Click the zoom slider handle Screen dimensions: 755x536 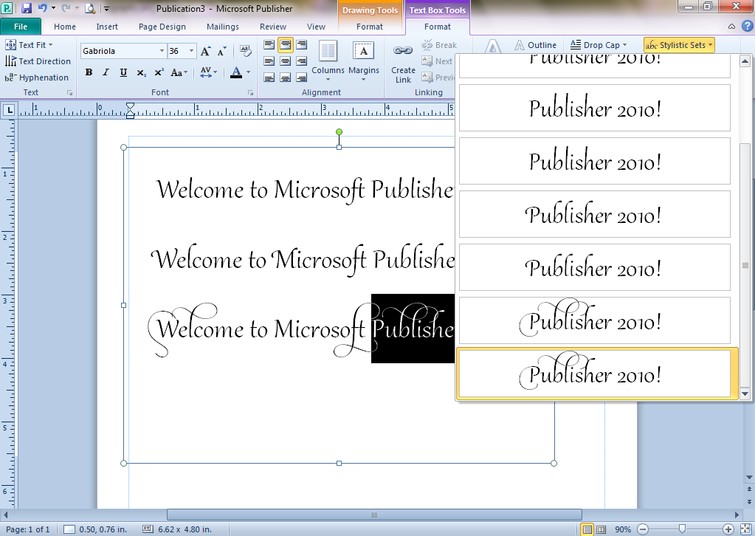pos(682,529)
